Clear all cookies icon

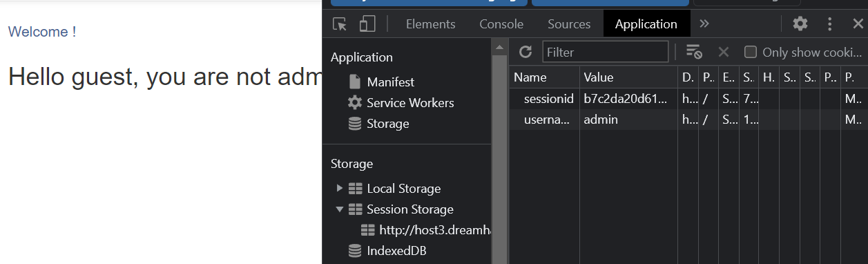click(694, 52)
